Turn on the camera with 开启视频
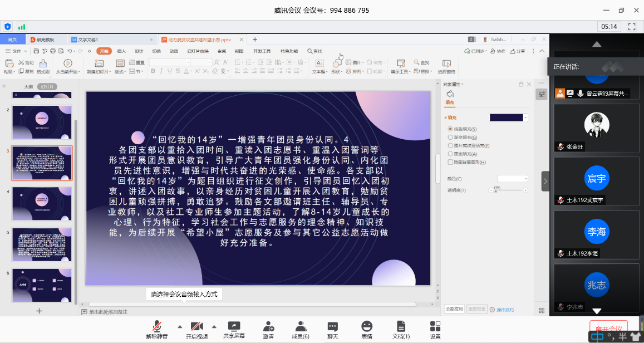Image resolution: width=644 pixels, height=343 pixels. pos(196,327)
